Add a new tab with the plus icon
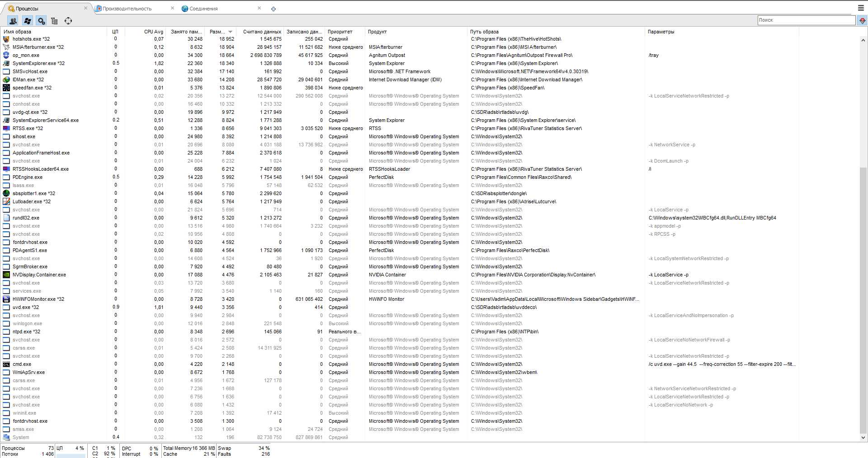The height and width of the screenshot is (458, 868). click(274, 9)
